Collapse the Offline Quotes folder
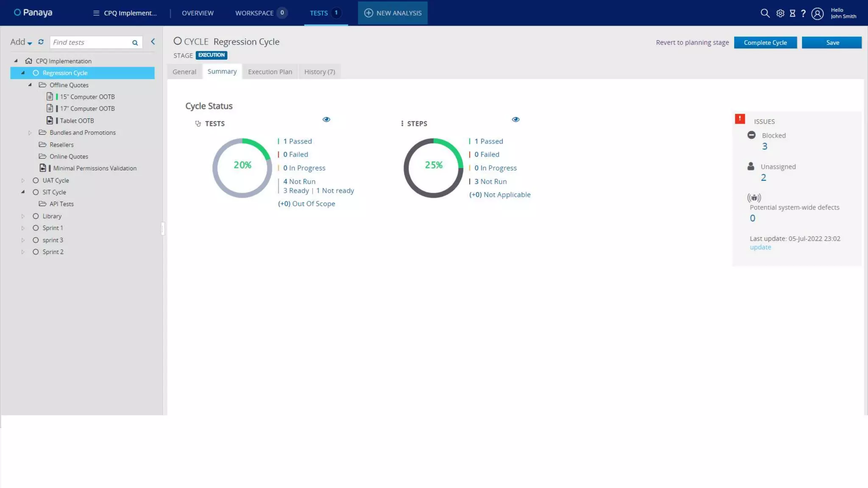 (30, 85)
